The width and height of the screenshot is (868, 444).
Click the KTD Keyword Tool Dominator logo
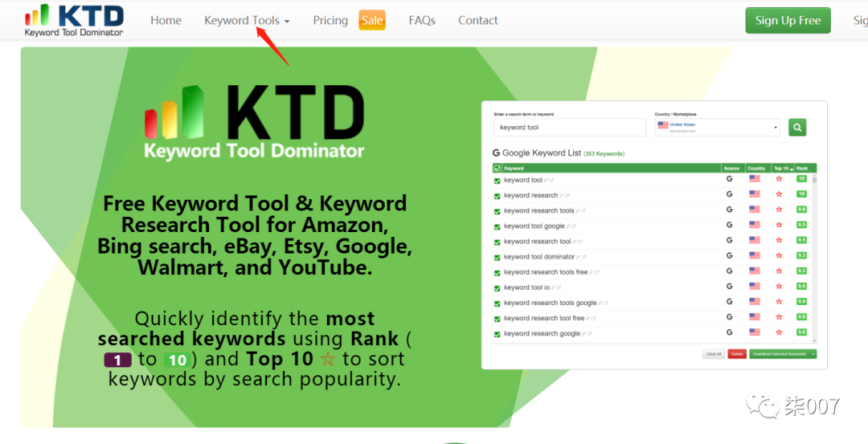pos(74,20)
